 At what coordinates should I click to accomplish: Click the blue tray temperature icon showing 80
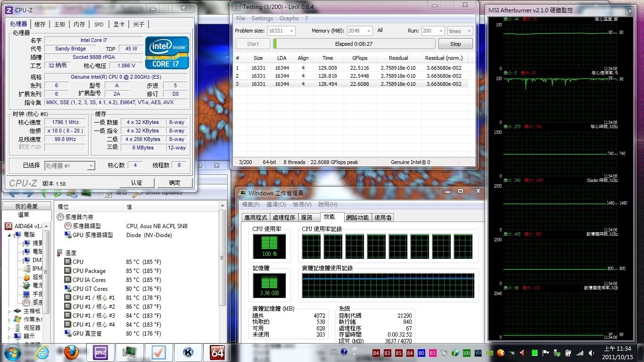click(421, 353)
